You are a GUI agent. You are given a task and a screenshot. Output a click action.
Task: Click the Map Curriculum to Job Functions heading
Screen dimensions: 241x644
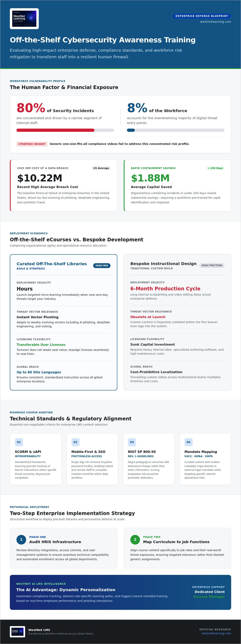(x=176, y=542)
